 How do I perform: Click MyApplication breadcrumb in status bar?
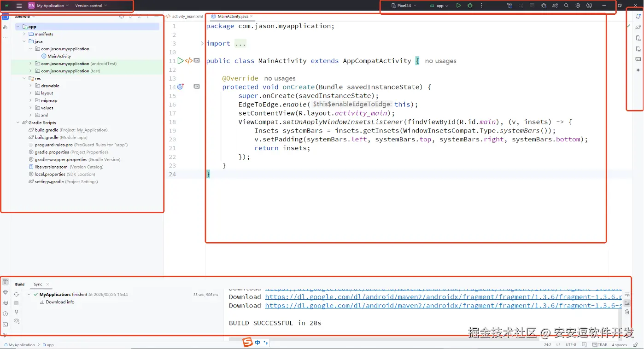[19, 345]
